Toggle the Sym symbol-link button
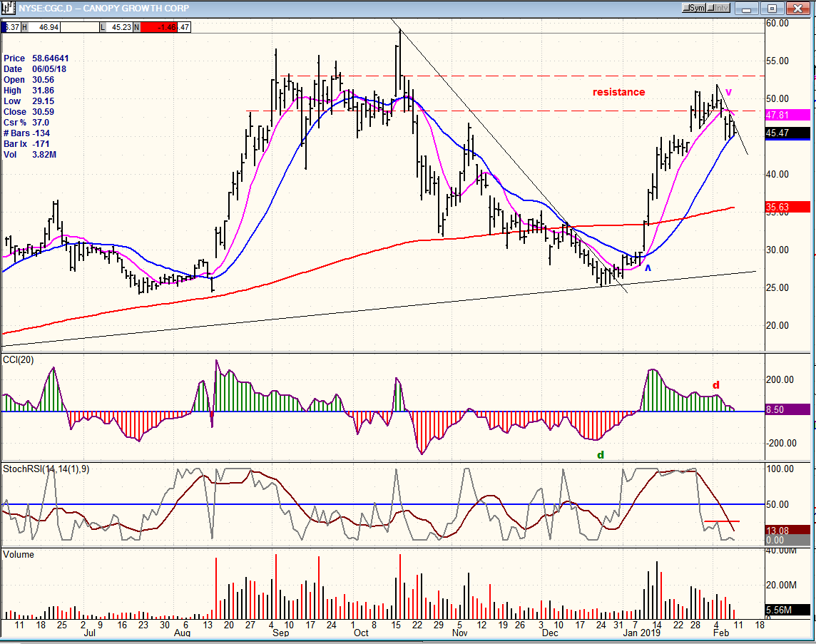The height and width of the screenshot is (644, 816). click(x=694, y=8)
